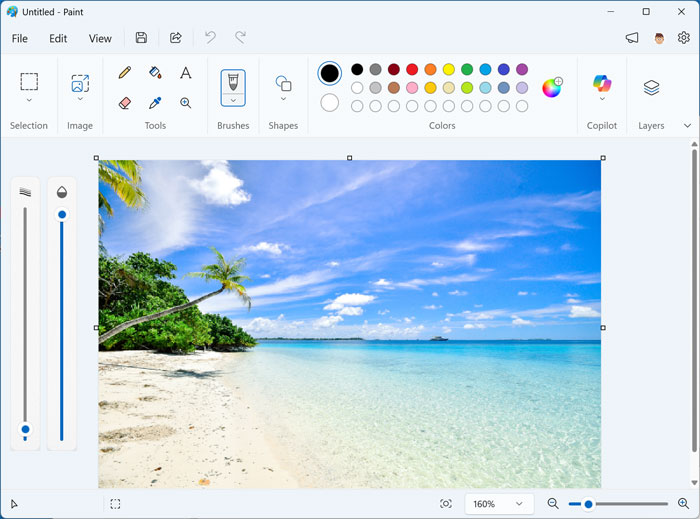Click the right-middle canvas resize handle
700x519 pixels.
click(x=603, y=328)
